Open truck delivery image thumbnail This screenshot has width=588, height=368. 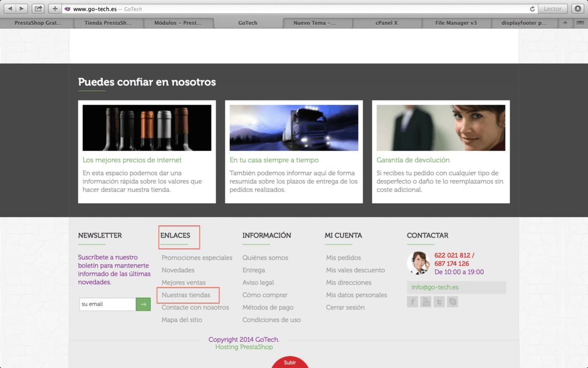[x=294, y=128]
